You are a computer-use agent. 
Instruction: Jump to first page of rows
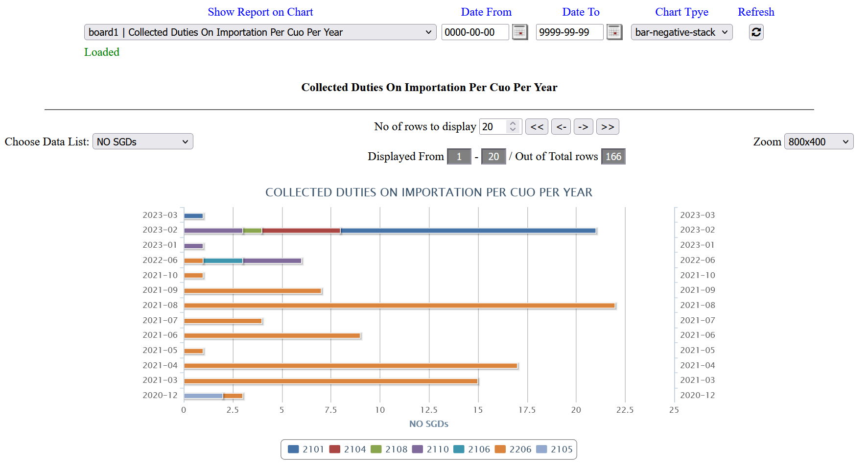point(537,127)
